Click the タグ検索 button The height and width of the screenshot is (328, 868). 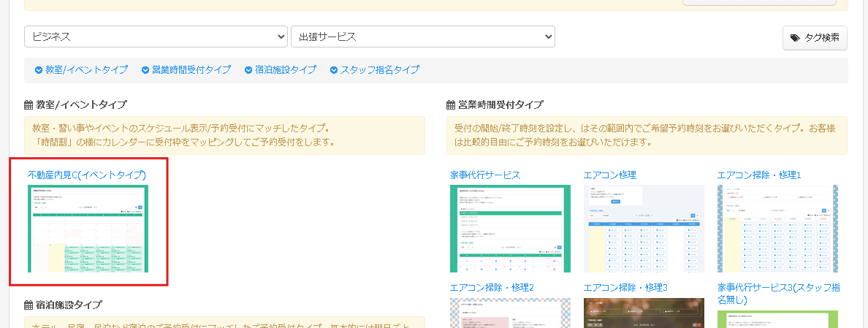pyautogui.click(x=815, y=37)
